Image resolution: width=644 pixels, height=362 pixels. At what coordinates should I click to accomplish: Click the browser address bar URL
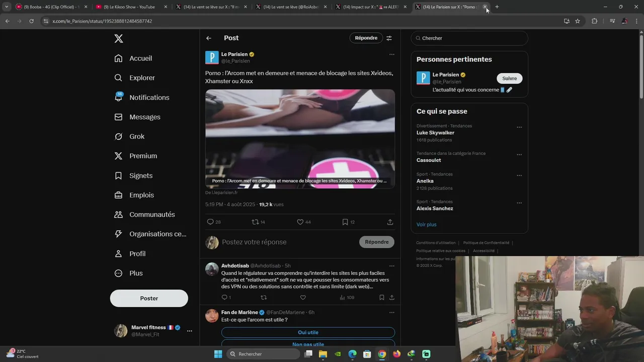pyautogui.click(x=102, y=21)
